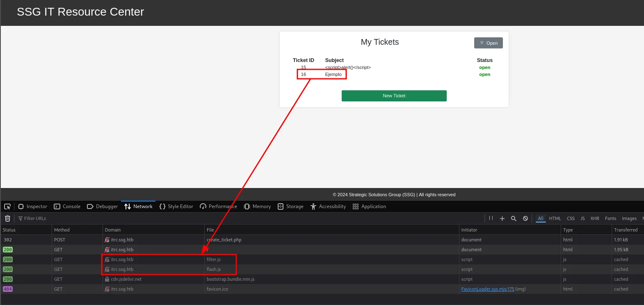Select the flash.js request
644x305 pixels.
322,269
